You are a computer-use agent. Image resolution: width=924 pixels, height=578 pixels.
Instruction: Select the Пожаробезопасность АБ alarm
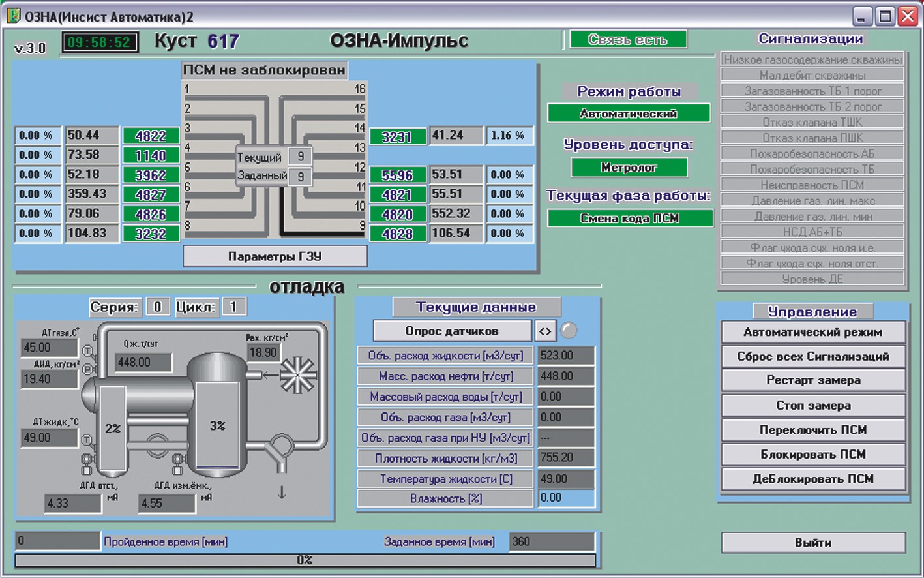pyautogui.click(x=812, y=153)
